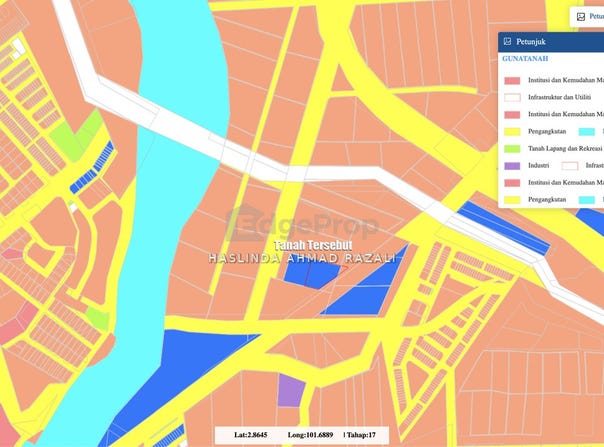Click the Lat:2.8645 readout

tap(250, 435)
